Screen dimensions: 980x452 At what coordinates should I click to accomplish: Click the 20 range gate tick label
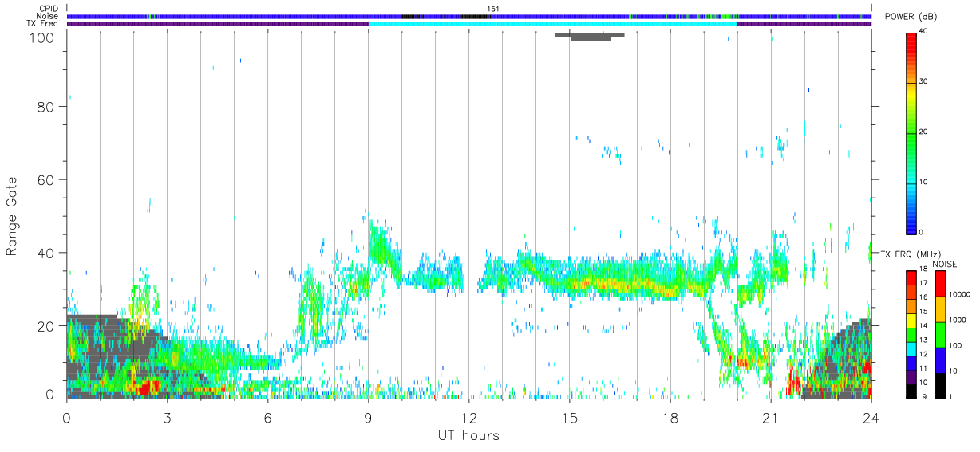tap(44, 325)
